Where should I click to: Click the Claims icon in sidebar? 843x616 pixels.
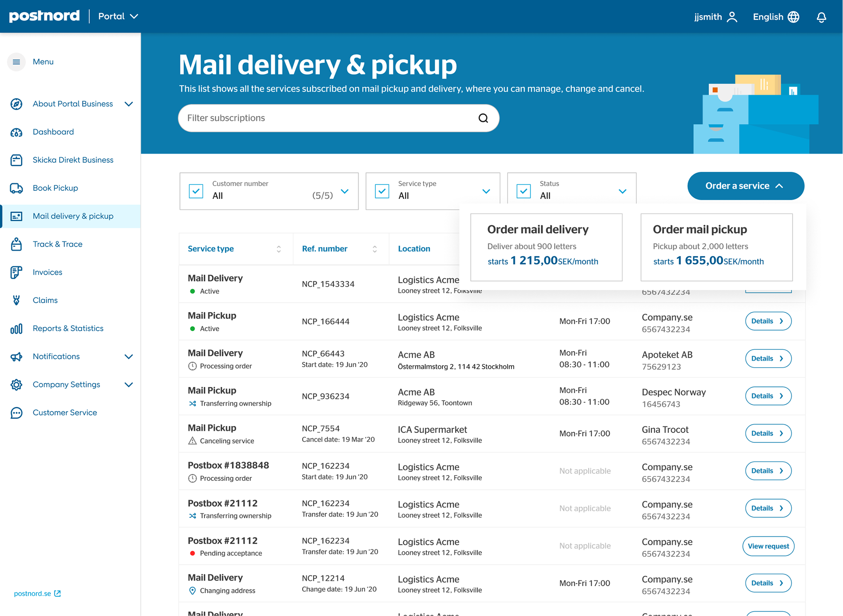pyautogui.click(x=16, y=301)
